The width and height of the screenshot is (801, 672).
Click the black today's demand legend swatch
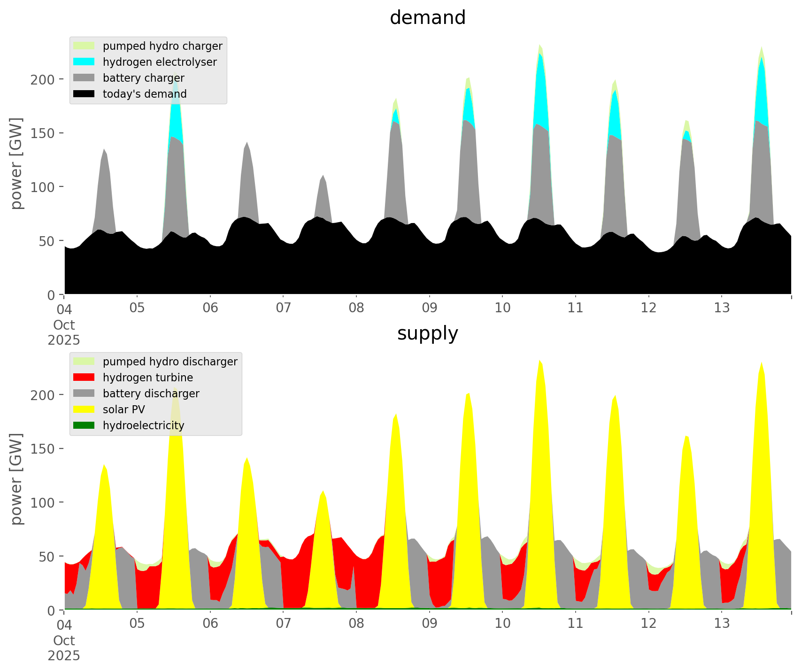coord(84,94)
